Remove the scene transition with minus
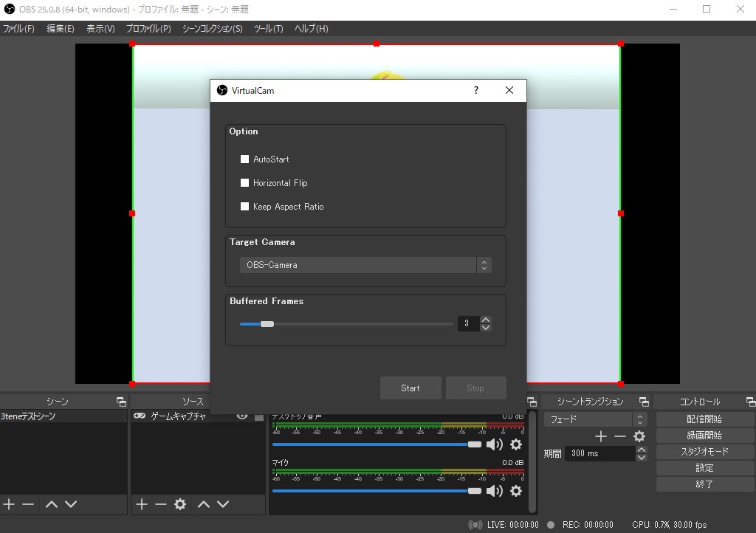Image resolution: width=756 pixels, height=533 pixels. point(620,436)
